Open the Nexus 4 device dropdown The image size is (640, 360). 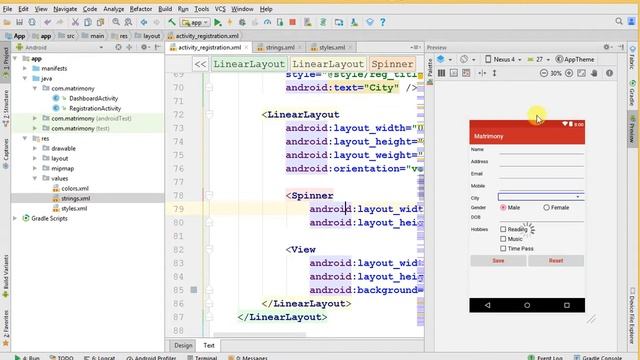pos(503,60)
